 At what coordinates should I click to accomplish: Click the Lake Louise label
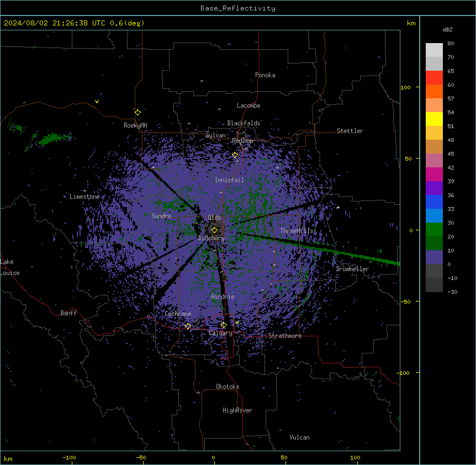point(10,267)
